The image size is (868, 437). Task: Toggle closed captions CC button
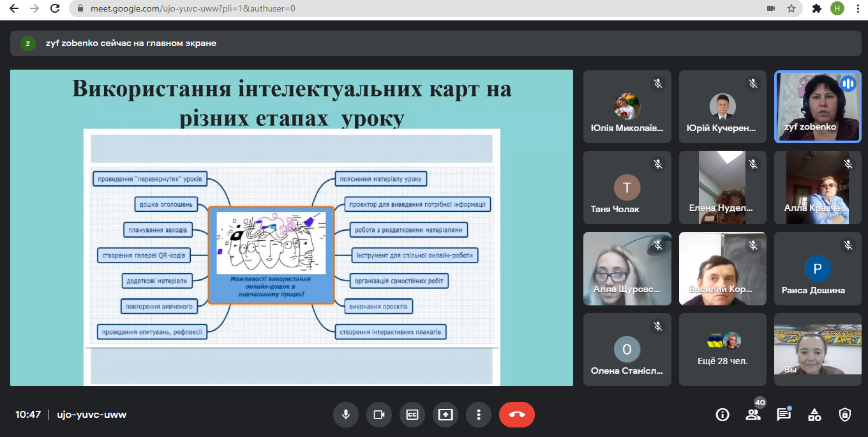tap(412, 415)
